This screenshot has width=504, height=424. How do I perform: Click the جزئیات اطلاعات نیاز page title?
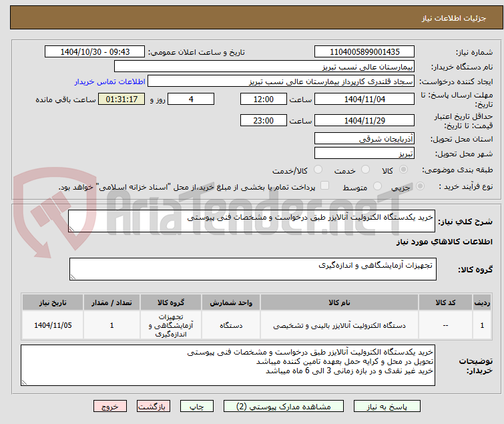454,18
